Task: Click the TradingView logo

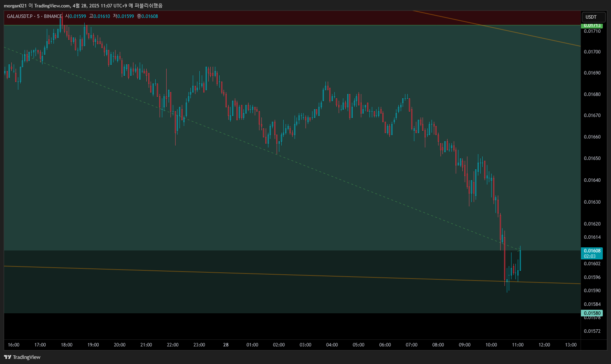Action: click(22, 357)
